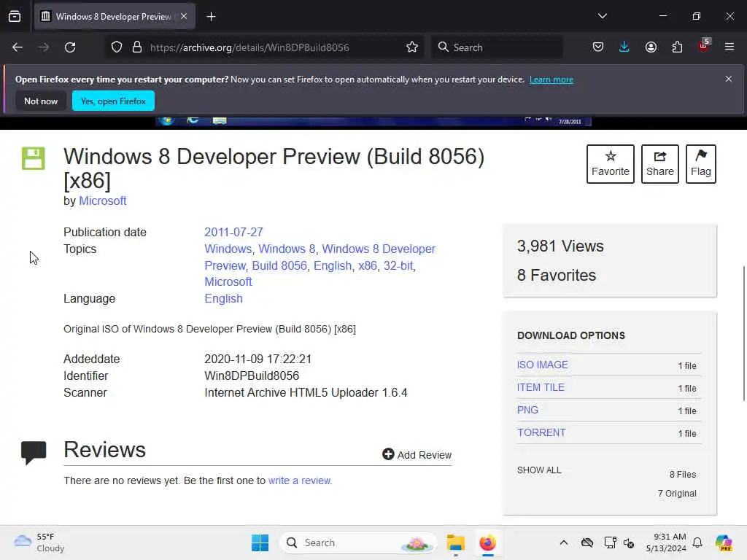Click the display network tray icon

tap(610, 542)
